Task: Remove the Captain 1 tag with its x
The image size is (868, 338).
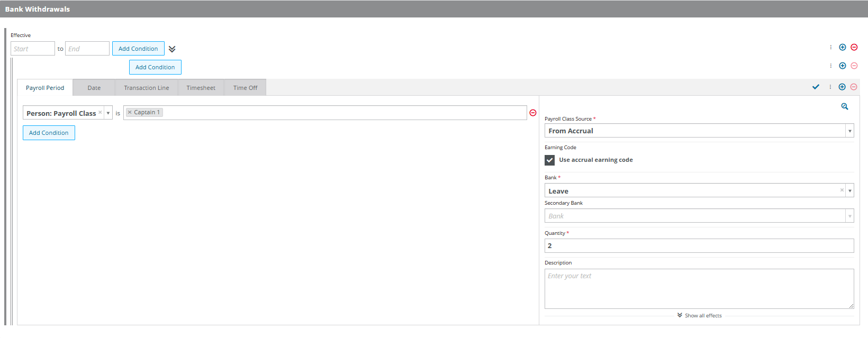Action: [130, 113]
